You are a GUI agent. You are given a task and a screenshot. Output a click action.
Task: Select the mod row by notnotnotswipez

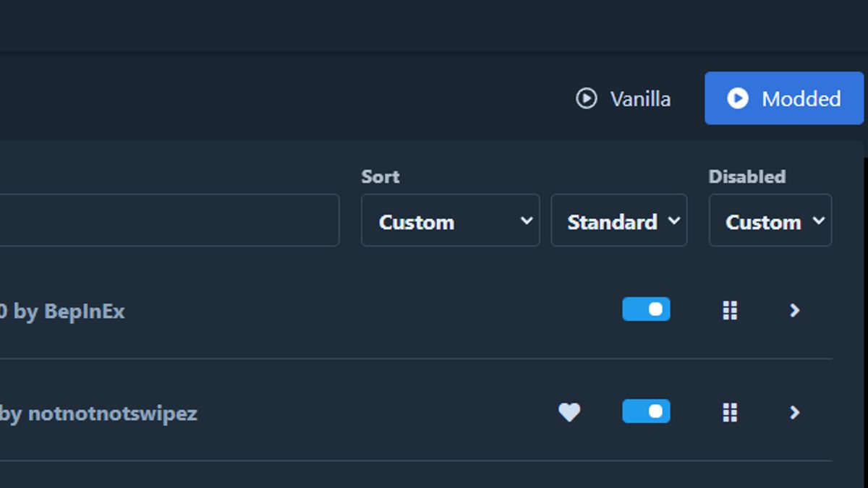click(109, 414)
